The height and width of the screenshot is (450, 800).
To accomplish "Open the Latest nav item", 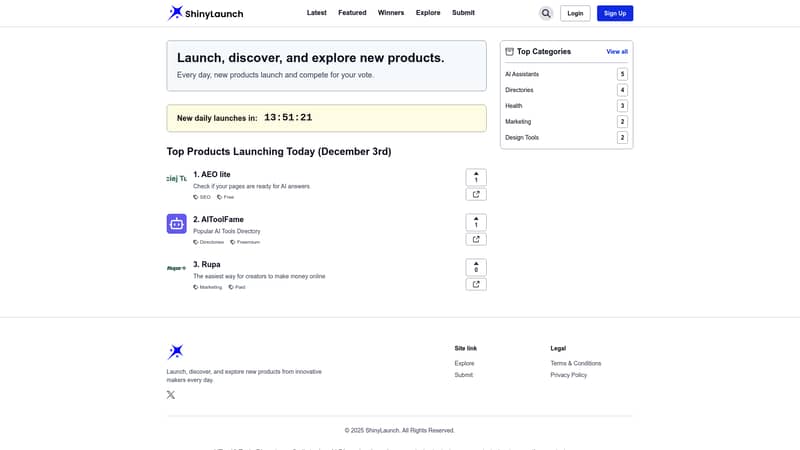I will tap(316, 13).
